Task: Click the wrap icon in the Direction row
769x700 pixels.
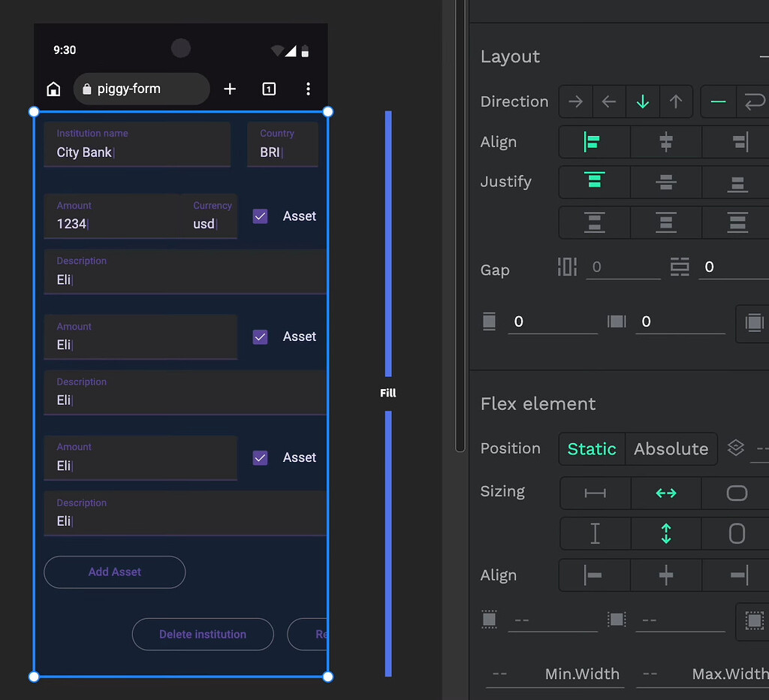Action: click(x=755, y=101)
